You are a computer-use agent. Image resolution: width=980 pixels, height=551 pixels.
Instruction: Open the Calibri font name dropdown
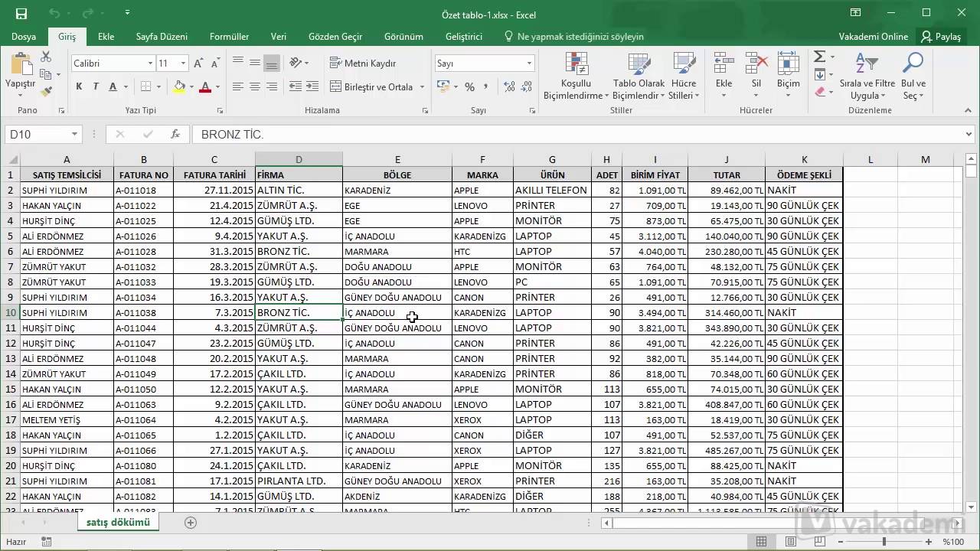tap(149, 64)
